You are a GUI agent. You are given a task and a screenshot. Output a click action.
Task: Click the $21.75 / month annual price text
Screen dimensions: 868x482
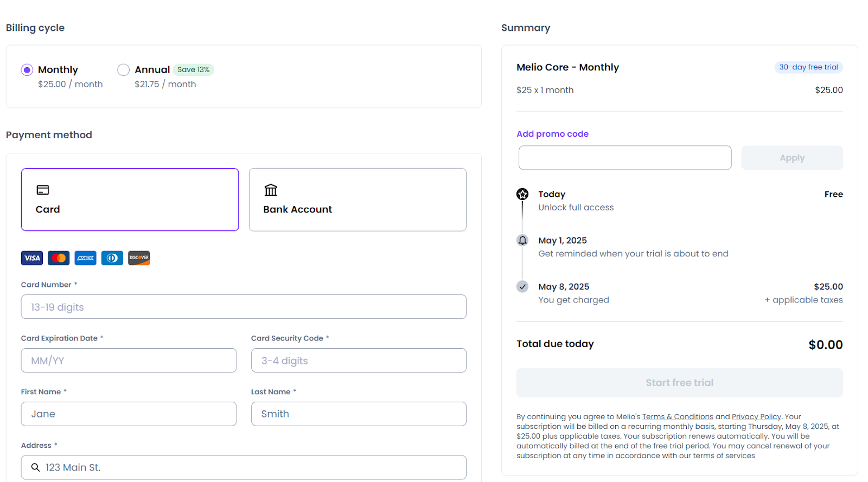coord(165,84)
